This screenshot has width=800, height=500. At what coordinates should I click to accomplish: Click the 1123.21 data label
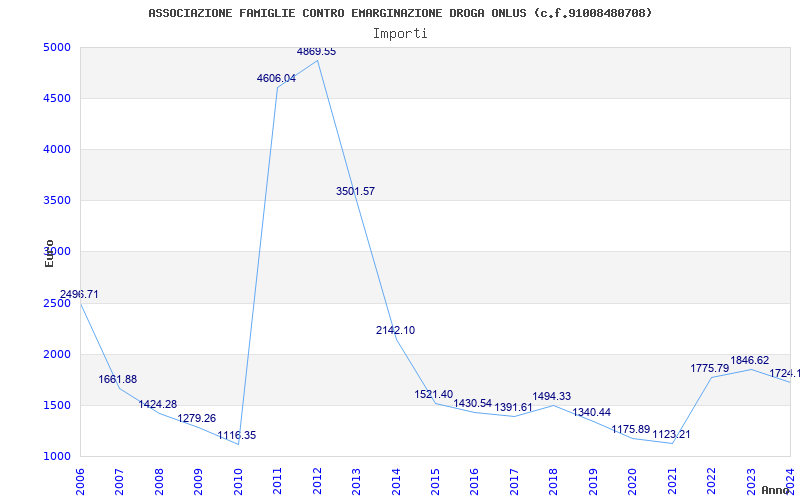[x=671, y=435]
